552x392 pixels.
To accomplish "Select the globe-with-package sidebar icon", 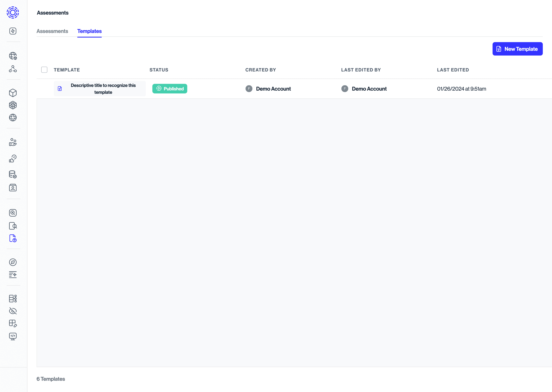I will click(13, 56).
